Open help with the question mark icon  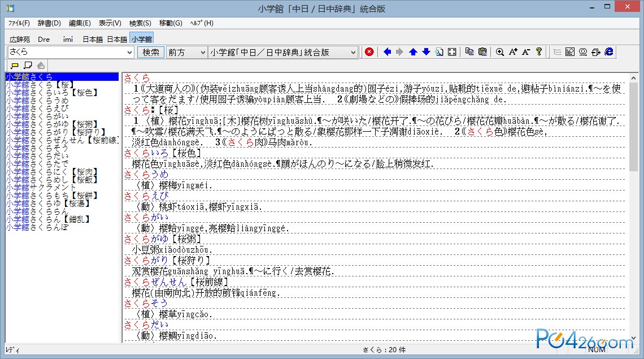point(539,52)
